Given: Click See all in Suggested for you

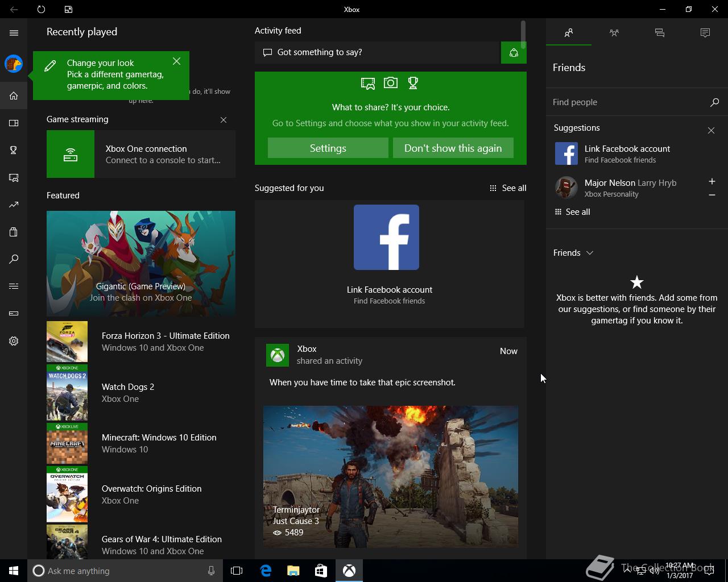Looking at the screenshot, I should pyautogui.click(x=508, y=188).
